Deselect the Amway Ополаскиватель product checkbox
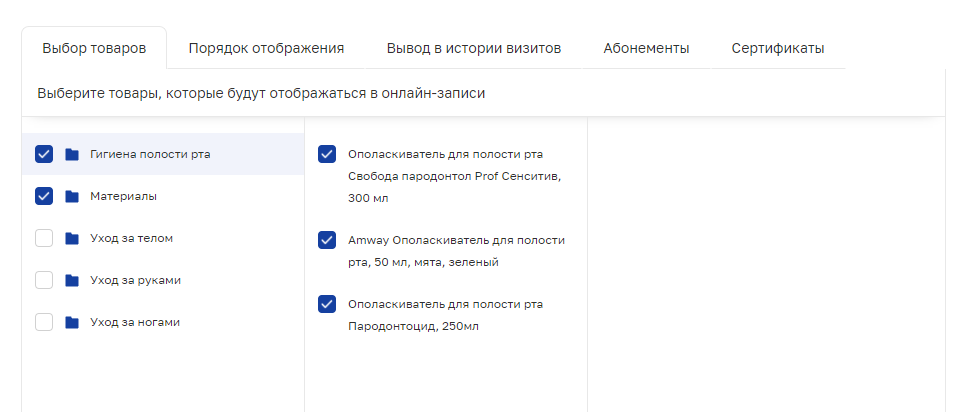The image size is (970, 412). (327, 240)
